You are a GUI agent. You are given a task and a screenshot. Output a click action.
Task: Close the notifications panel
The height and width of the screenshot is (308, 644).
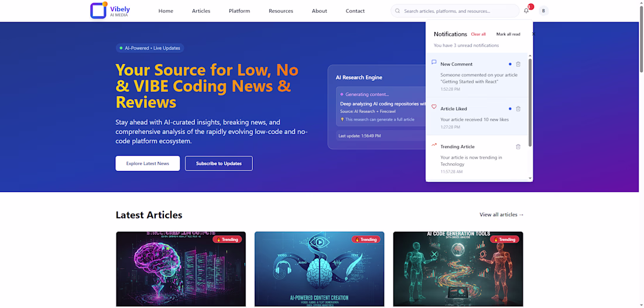click(533, 34)
